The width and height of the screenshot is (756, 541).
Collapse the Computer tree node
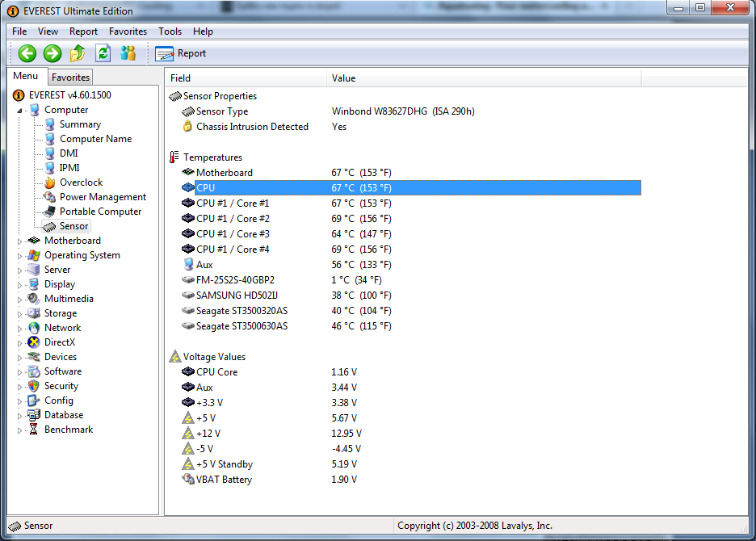(x=19, y=111)
